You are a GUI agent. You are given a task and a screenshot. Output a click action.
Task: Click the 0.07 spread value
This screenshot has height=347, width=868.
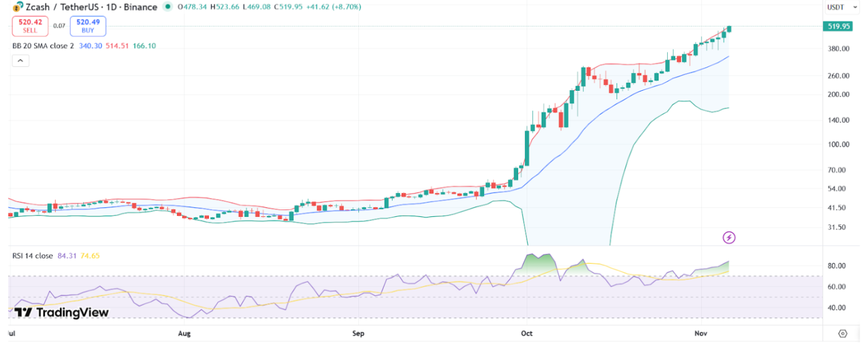[59, 26]
